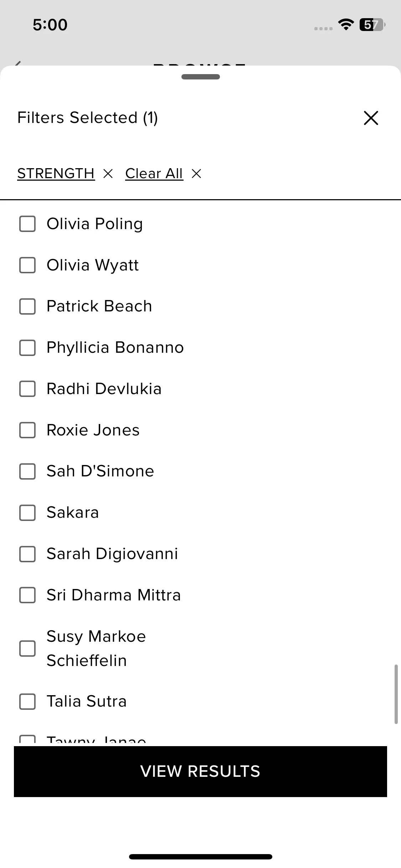The width and height of the screenshot is (401, 868).
Task: Enable the Patrick Beach filter checkbox
Action: [x=27, y=306]
